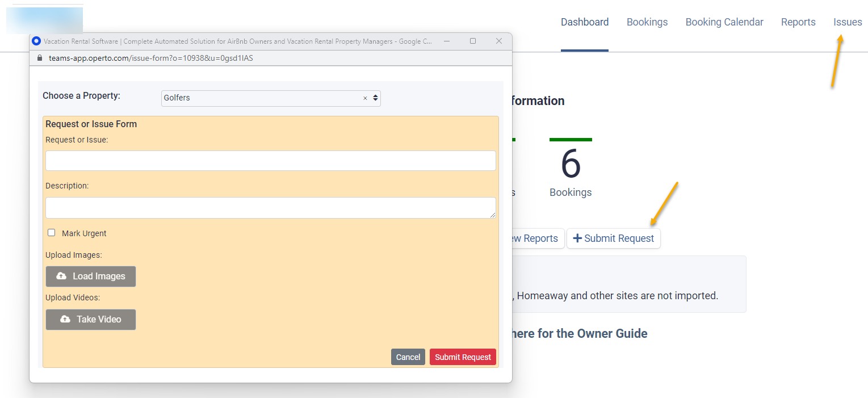Close the issue form popup window
868x398 pixels.
tap(499, 41)
